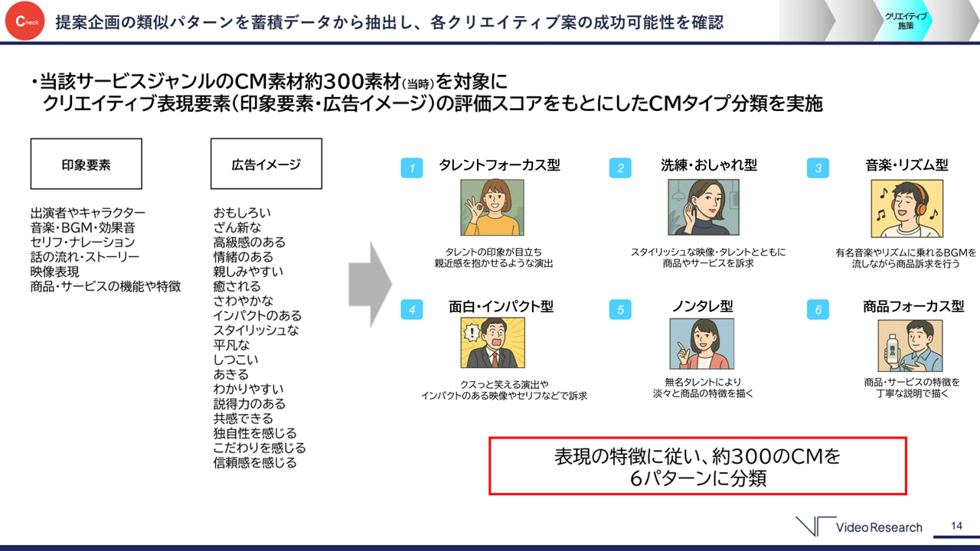Click the number 2 blue badge
The width and height of the screenshot is (980, 551).
tap(620, 168)
